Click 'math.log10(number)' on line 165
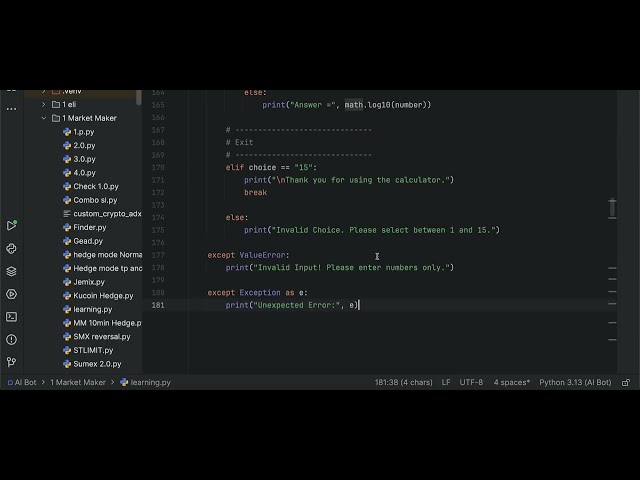 pyautogui.click(x=388, y=105)
